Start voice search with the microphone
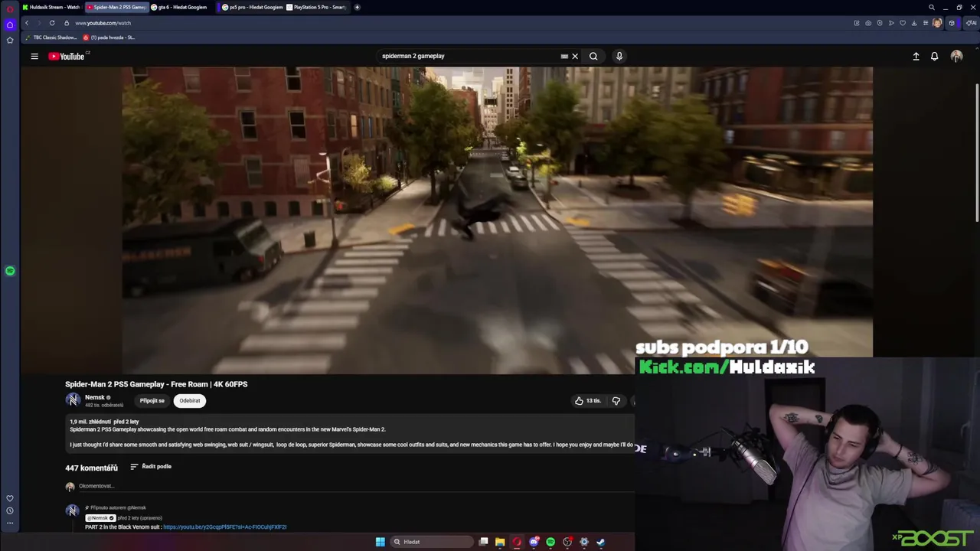980x551 pixels. pyautogui.click(x=619, y=56)
